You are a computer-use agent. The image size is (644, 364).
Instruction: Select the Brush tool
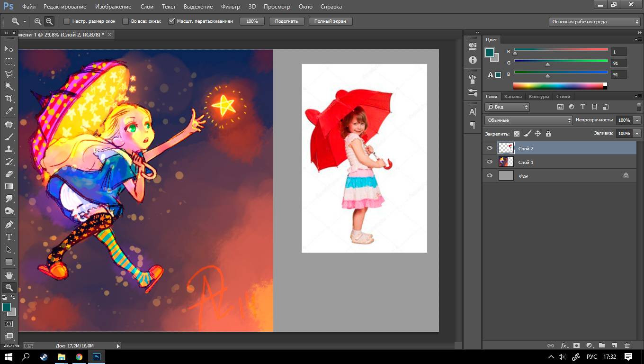9,136
